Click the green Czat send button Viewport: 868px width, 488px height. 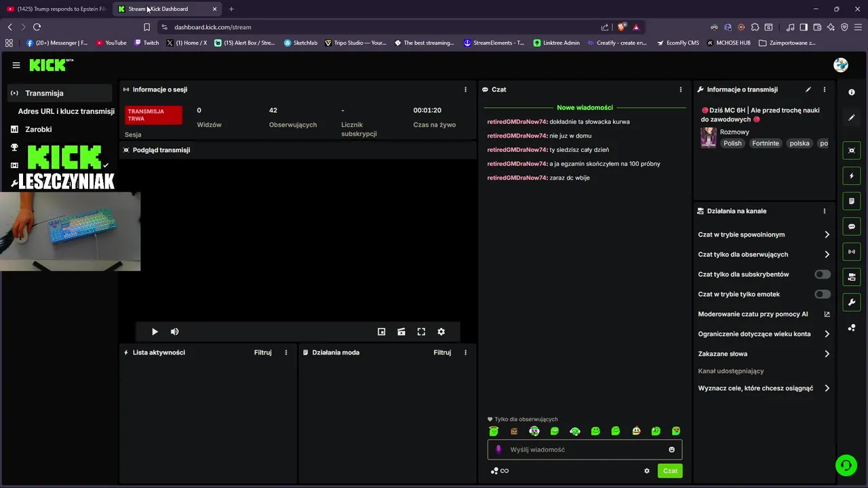click(x=670, y=471)
